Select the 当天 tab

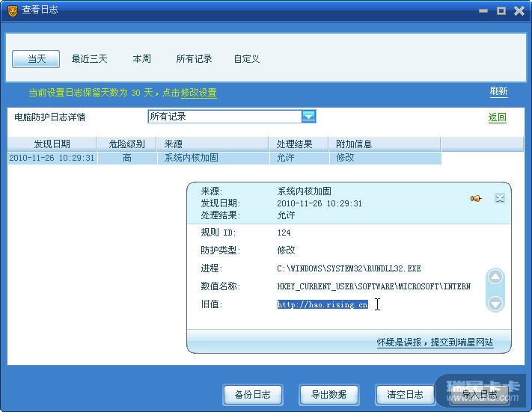(36, 59)
